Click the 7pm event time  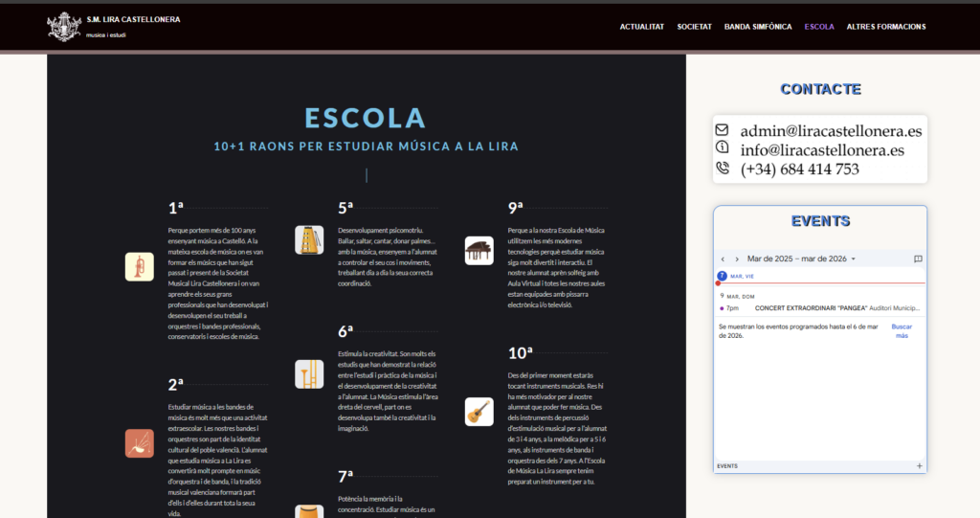pyautogui.click(x=732, y=307)
